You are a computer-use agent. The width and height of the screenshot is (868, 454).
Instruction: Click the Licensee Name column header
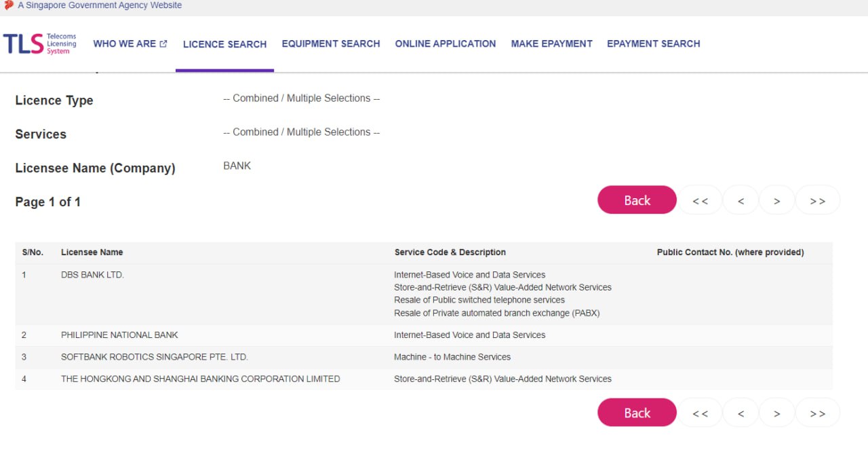(x=92, y=252)
